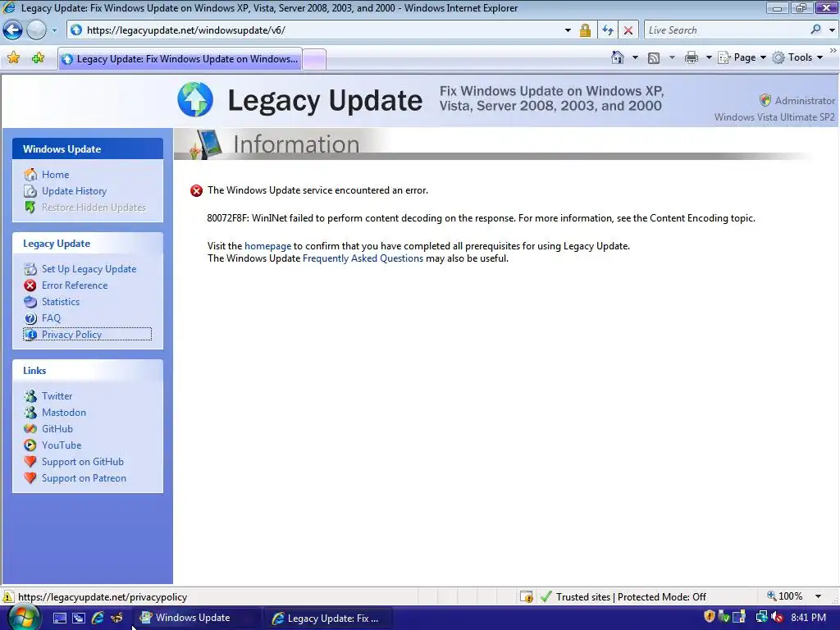Click the Print toolbar icon

(x=691, y=58)
